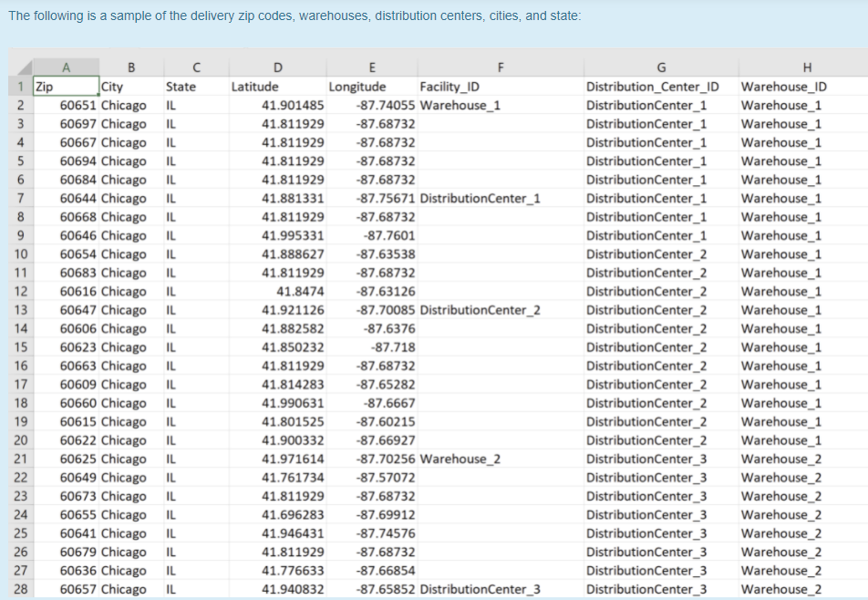Select column B header
The width and height of the screenshot is (868, 600).
131,67
